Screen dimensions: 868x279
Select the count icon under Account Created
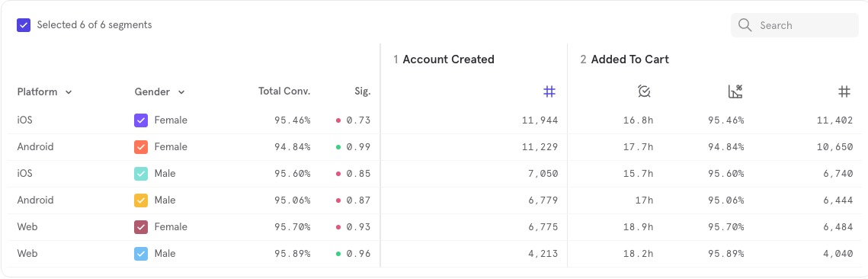(x=549, y=92)
